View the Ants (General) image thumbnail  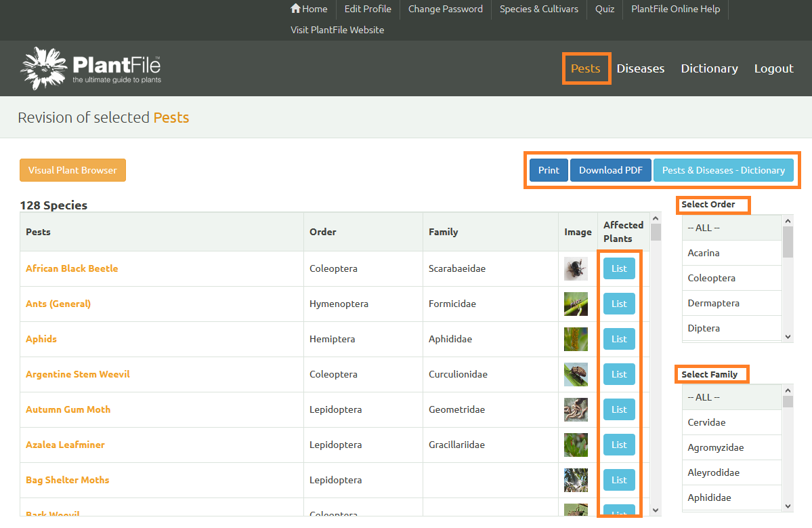pyautogui.click(x=576, y=304)
